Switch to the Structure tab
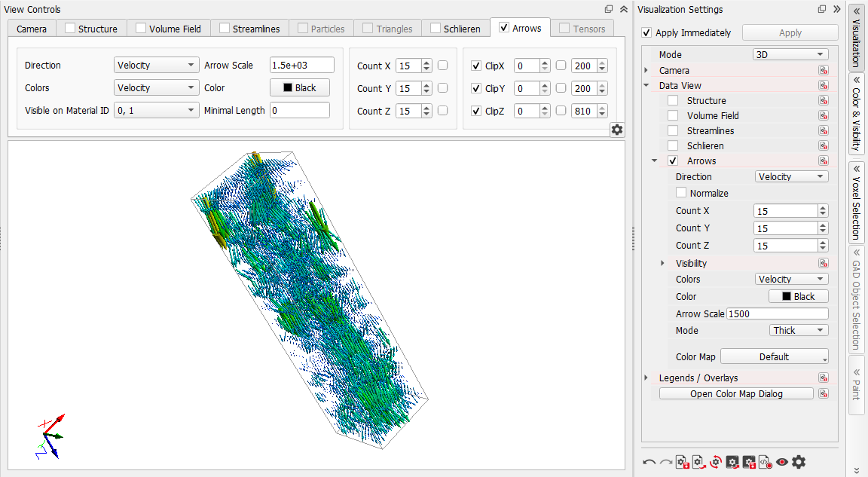 (91, 29)
